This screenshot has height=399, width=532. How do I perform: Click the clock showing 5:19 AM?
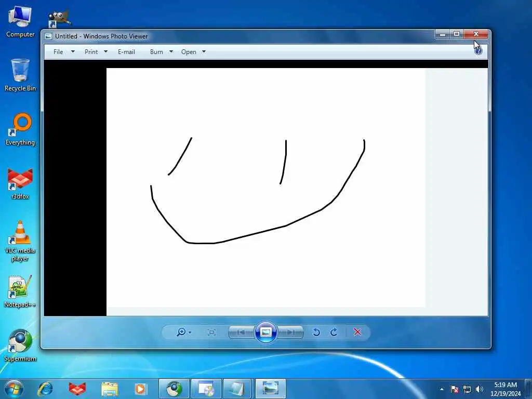(505, 389)
